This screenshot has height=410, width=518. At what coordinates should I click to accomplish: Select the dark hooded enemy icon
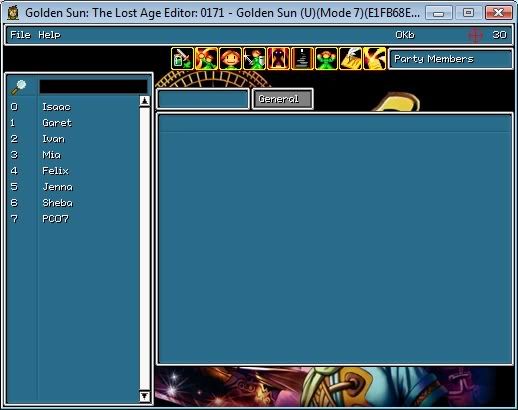pos(278,58)
